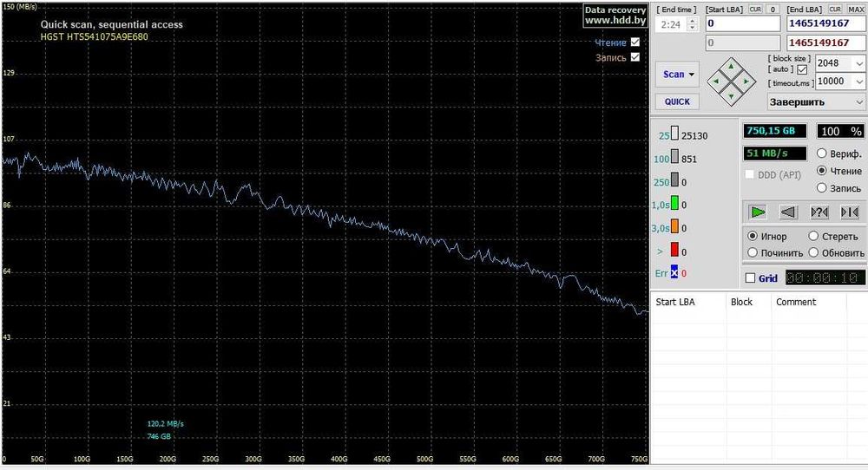This screenshot has width=868, height=470.
Task: Click the up arrow in navigation diamond
Action: (x=731, y=67)
